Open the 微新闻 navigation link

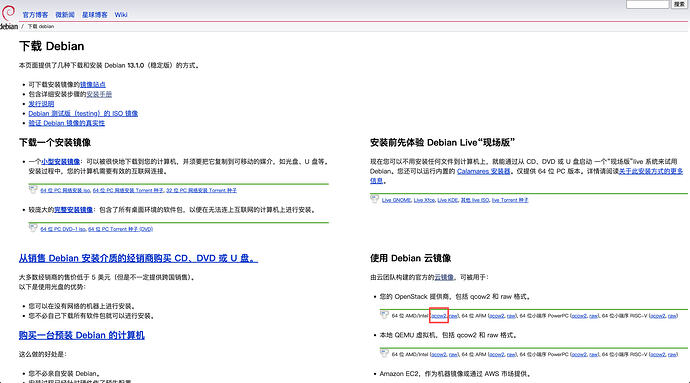click(x=65, y=15)
